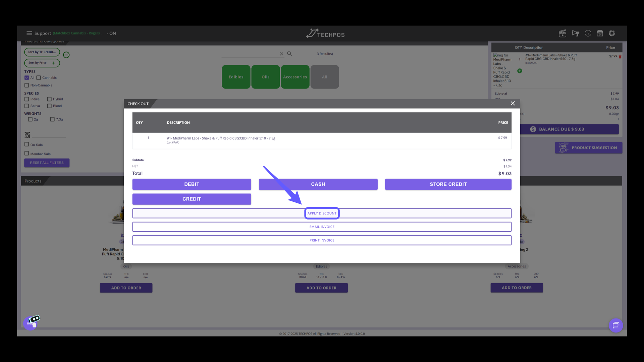The height and width of the screenshot is (362, 644).
Task: Click the chat bubble support icon
Action: pyautogui.click(x=616, y=325)
